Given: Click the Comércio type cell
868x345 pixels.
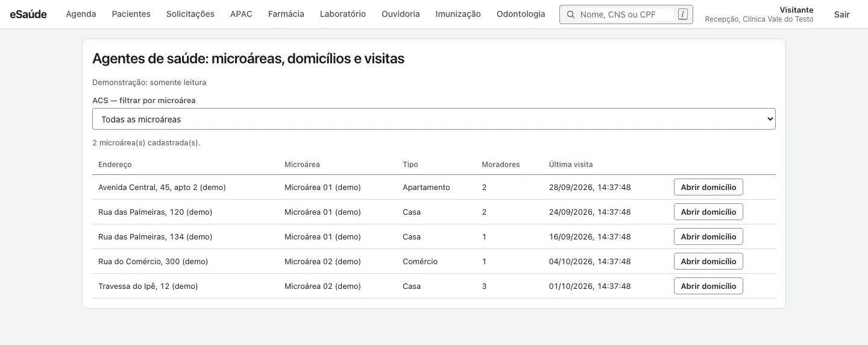Looking at the screenshot, I should coord(420,261).
